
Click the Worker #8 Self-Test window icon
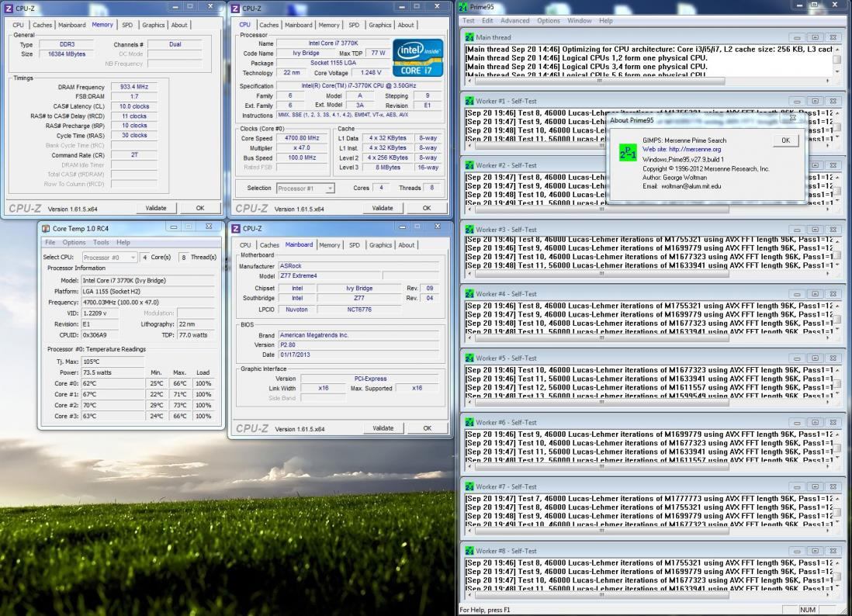469,551
